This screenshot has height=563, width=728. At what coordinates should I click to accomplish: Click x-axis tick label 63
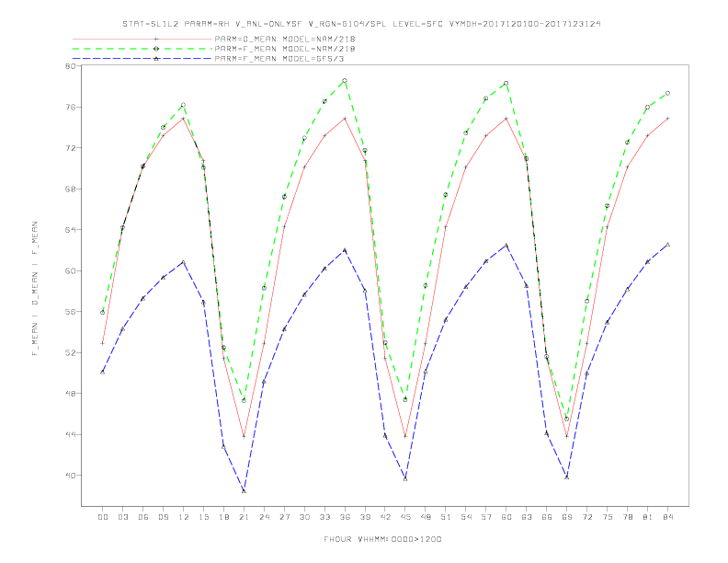[527, 517]
